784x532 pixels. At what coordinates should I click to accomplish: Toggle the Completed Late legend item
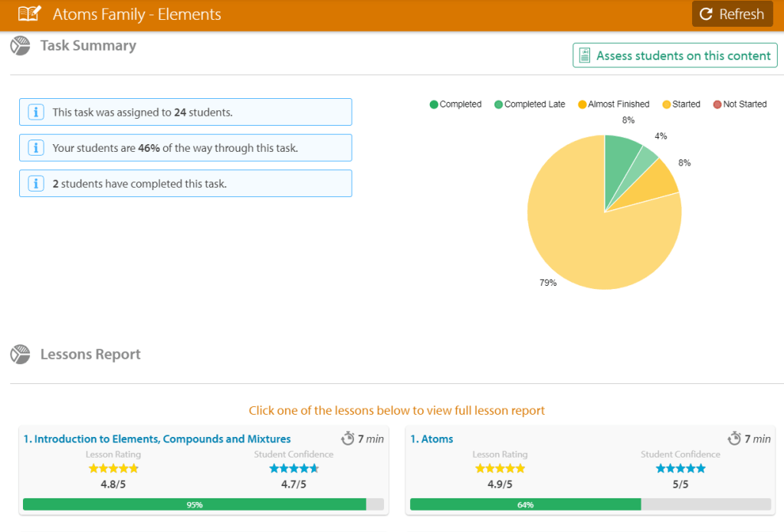pyautogui.click(x=529, y=104)
